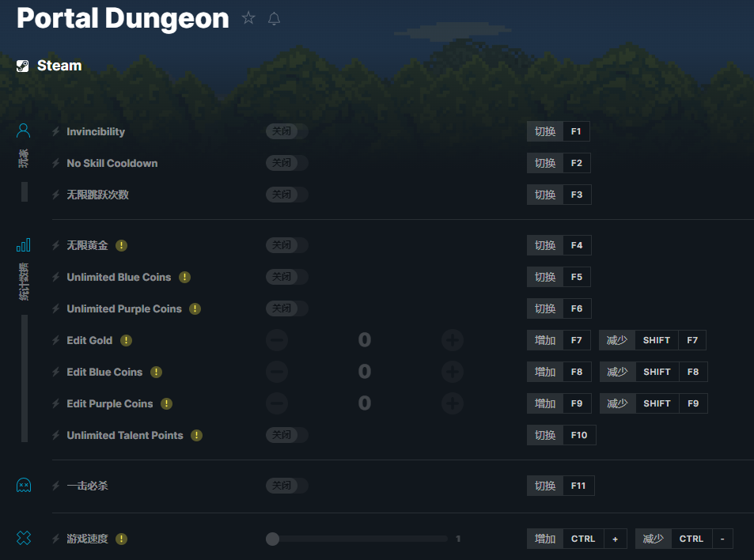Decrease Edit Purple Coins with minus button
754x560 pixels.
(x=277, y=403)
